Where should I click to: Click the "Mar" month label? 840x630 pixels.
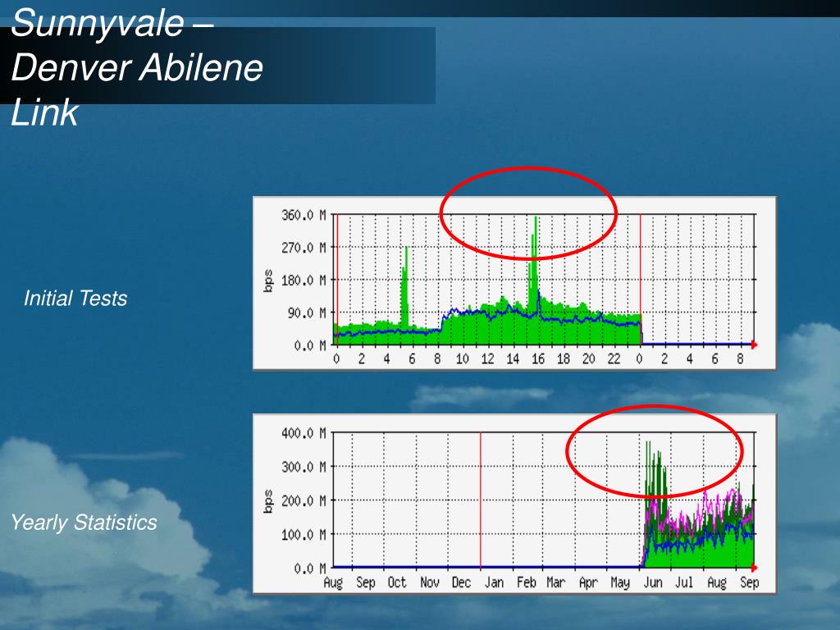[x=555, y=582]
